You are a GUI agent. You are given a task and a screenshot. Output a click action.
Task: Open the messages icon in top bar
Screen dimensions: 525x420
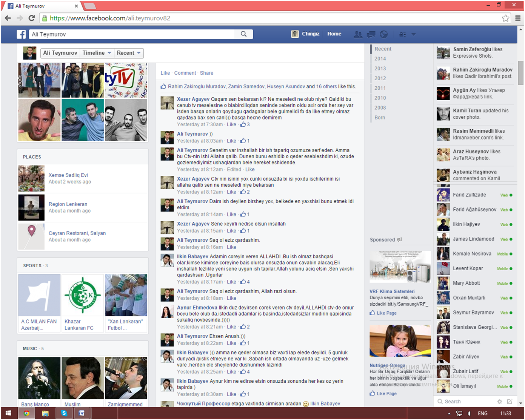click(x=371, y=34)
